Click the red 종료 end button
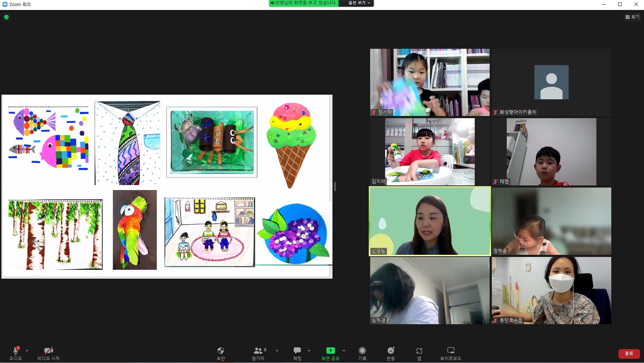This screenshot has height=363, width=644. 629,353
